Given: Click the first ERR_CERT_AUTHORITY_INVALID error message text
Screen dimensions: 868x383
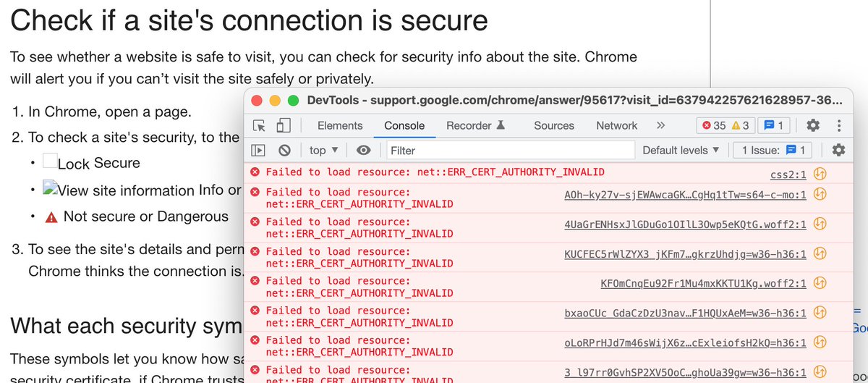Looking at the screenshot, I should pos(435,172).
